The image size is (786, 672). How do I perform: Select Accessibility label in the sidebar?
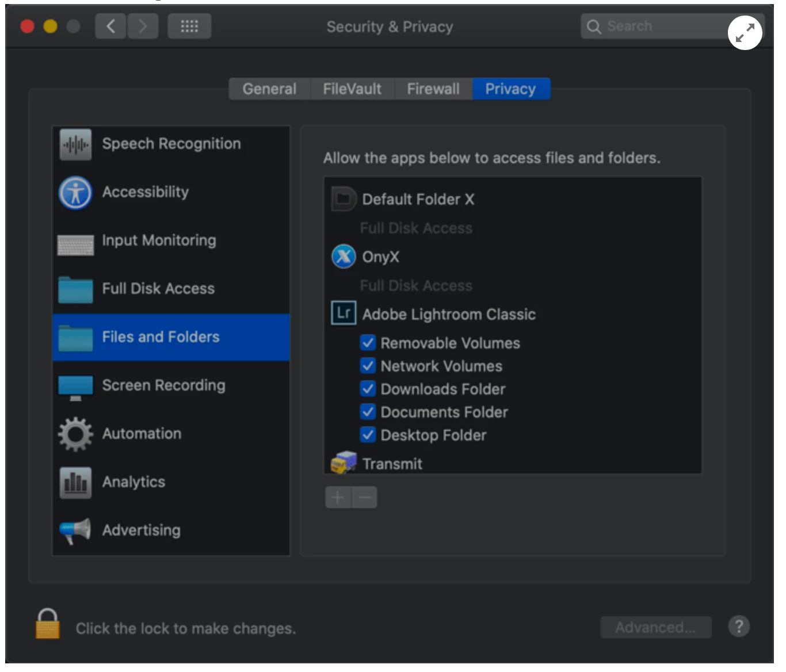(146, 192)
